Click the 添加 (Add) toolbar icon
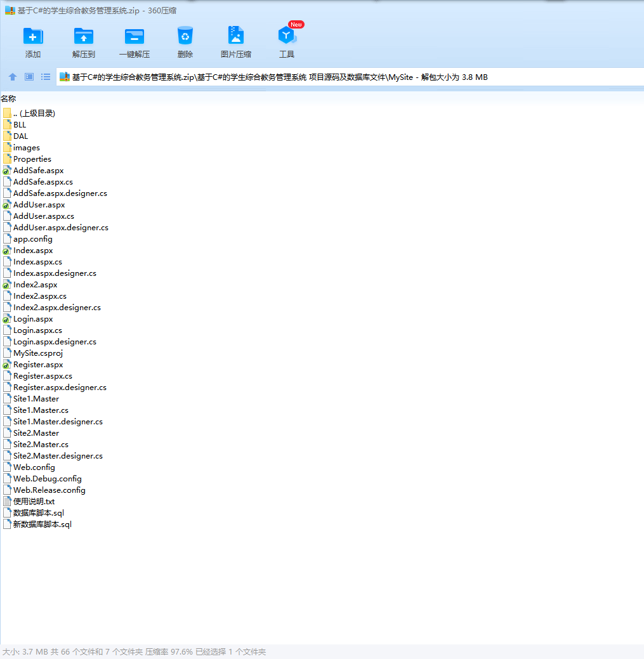 [33, 36]
